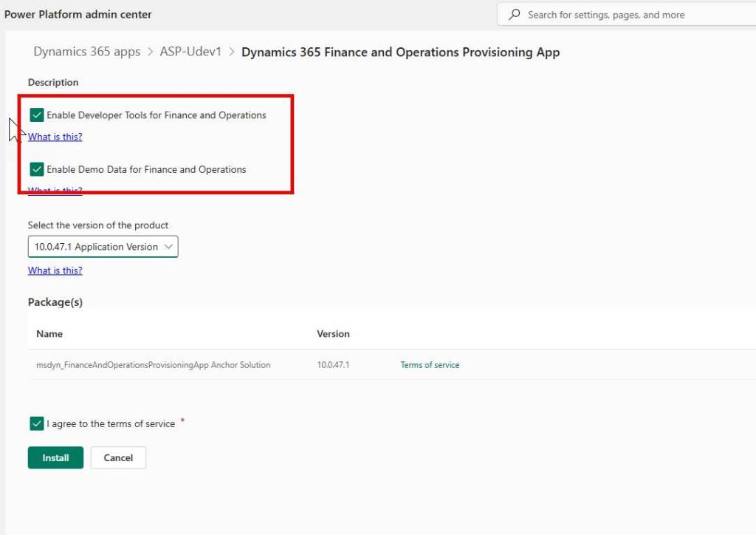Viewport: 756px width, 535px height.
Task: Focus the settings and pages search box
Action: click(x=628, y=15)
